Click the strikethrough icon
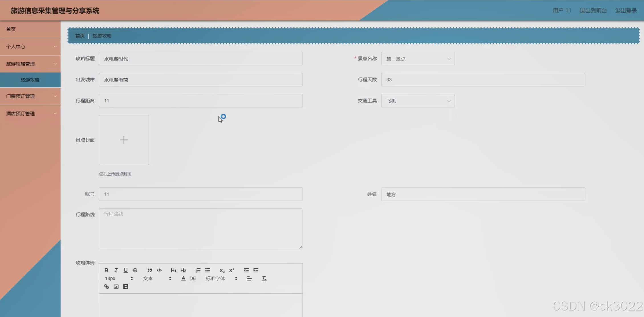Screen dimensions: 644x317 (x=135, y=270)
